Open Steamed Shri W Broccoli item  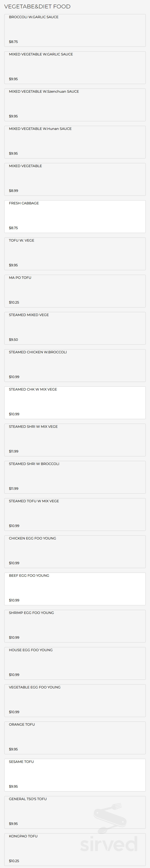pos(75,477)
